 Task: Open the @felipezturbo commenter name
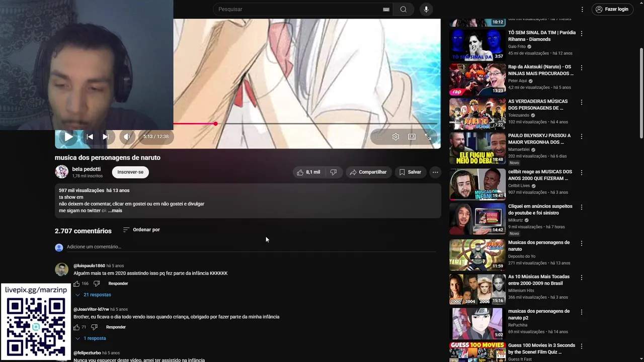[87, 353]
